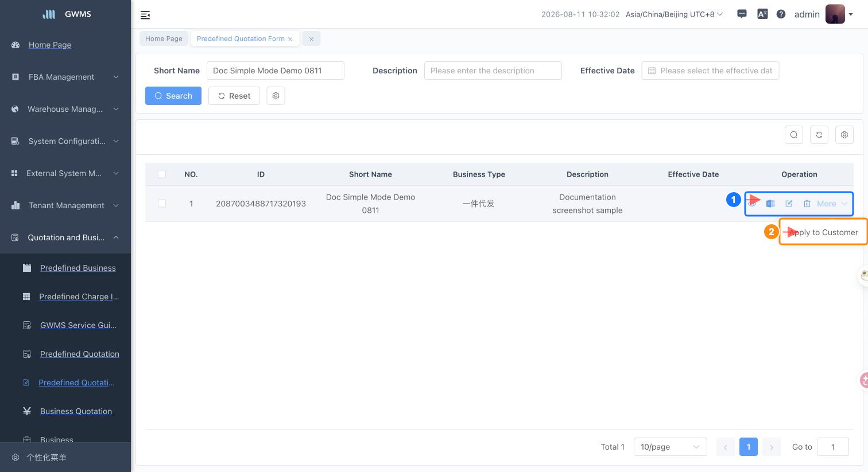Viewport: 868px width, 472px height.
Task: Open the timezone Asia/China/Beijing dropdown
Action: [675, 14]
